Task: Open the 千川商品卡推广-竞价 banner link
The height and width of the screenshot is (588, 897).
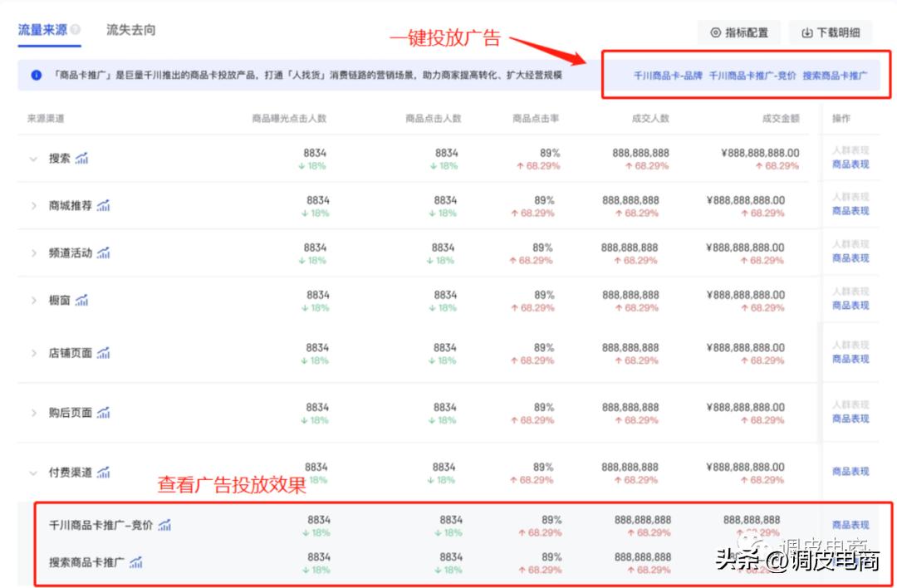Action: (x=752, y=76)
